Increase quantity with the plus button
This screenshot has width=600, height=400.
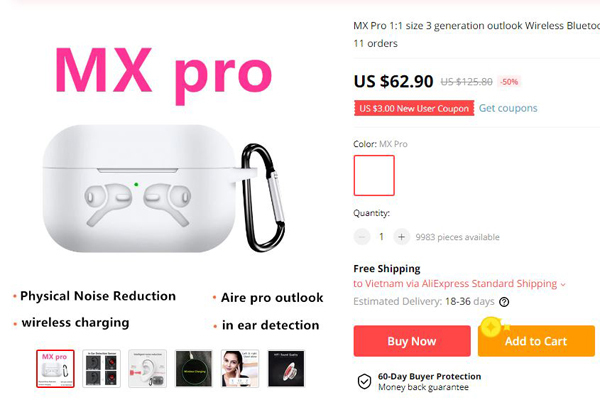point(401,237)
